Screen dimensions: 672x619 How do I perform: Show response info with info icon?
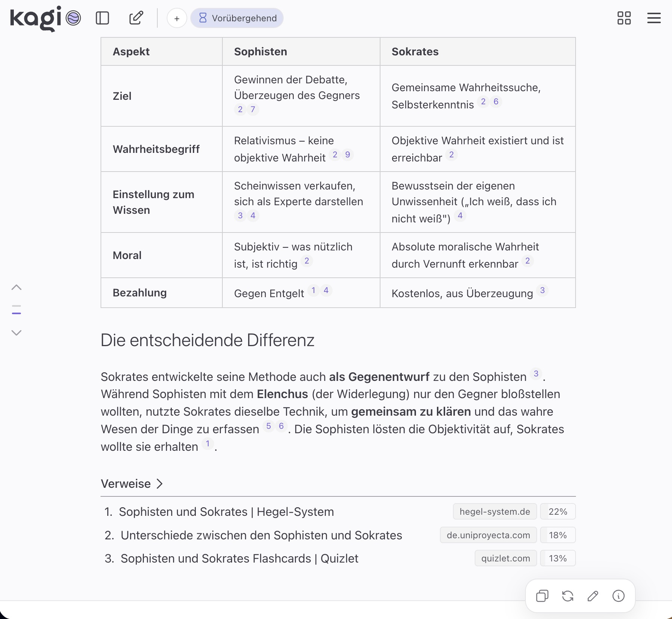618,596
